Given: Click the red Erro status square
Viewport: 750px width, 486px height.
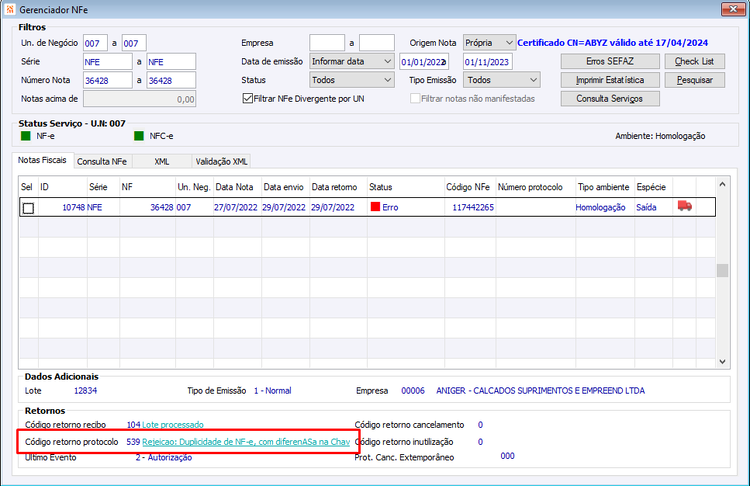Looking at the screenshot, I should coord(375,207).
